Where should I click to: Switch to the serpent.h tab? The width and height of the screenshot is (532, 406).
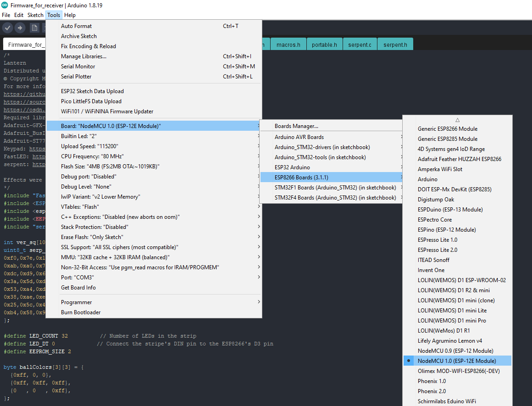click(x=395, y=44)
